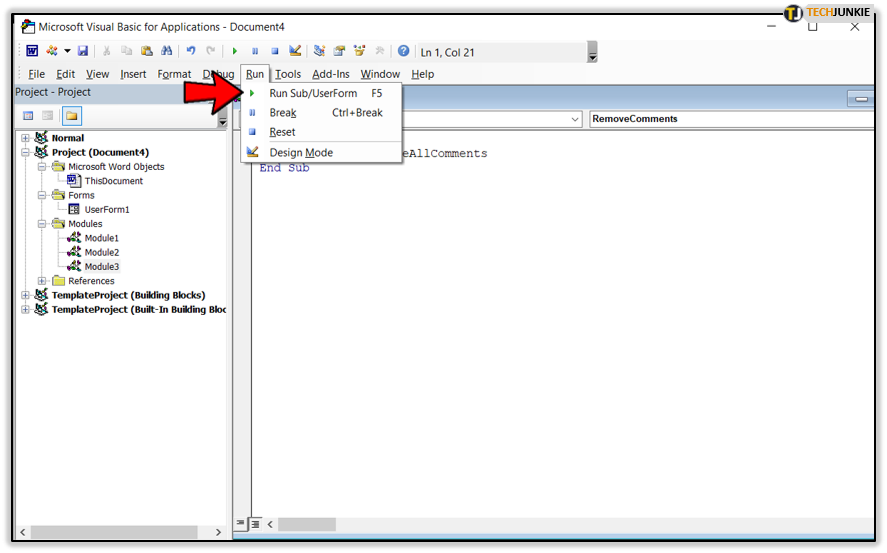Image resolution: width=887 pixels, height=553 pixels.
Task: Click Project panel scroll left arrow
Action: coord(23,532)
